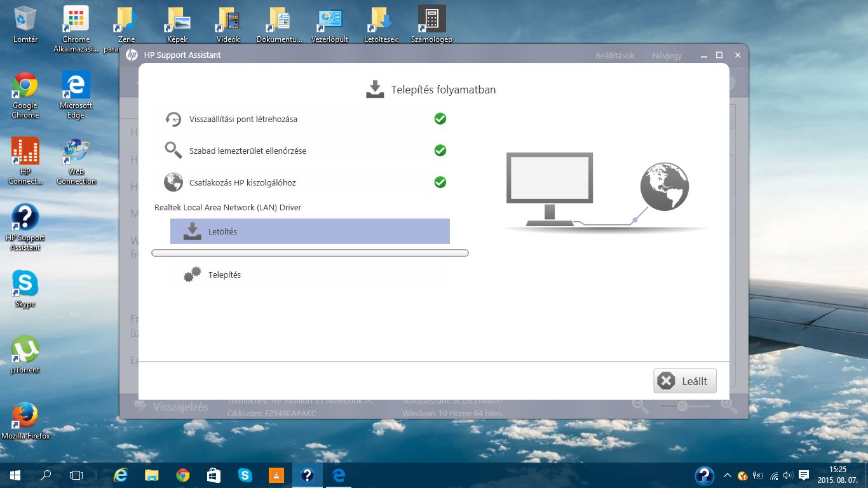
Task: Expand hidden system tray icons
Action: pos(727,475)
